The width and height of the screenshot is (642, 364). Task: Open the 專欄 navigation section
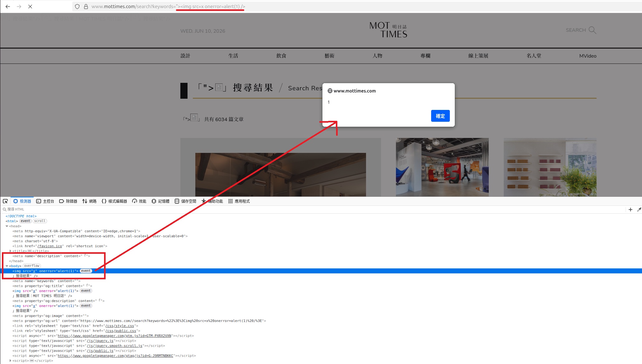click(425, 56)
